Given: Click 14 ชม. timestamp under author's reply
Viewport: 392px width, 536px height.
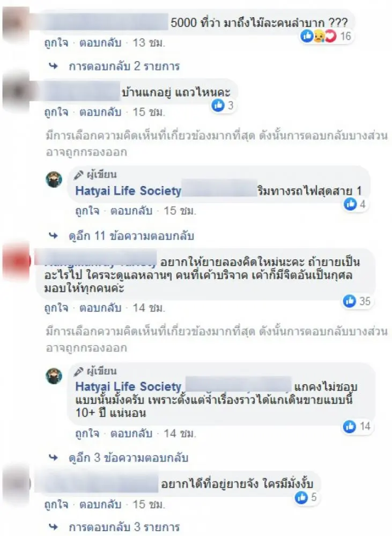Looking at the screenshot, I should (x=180, y=434).
